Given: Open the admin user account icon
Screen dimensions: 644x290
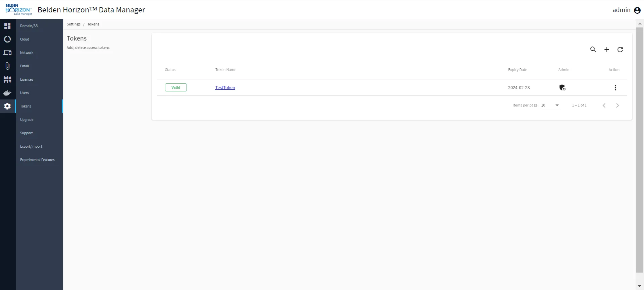Looking at the screenshot, I should (x=637, y=10).
